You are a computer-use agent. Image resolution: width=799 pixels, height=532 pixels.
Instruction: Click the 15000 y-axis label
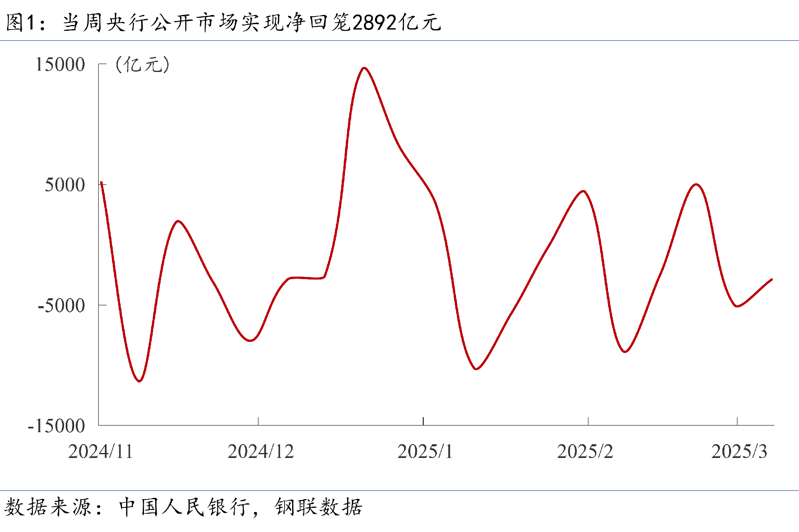[60, 65]
